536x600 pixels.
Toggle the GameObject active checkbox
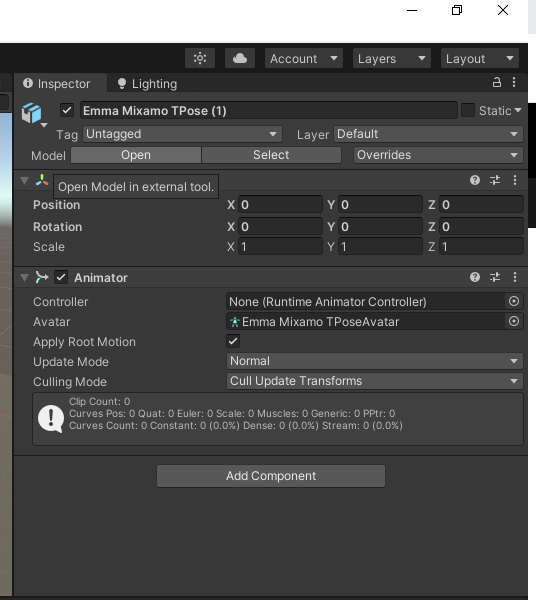(x=67, y=111)
